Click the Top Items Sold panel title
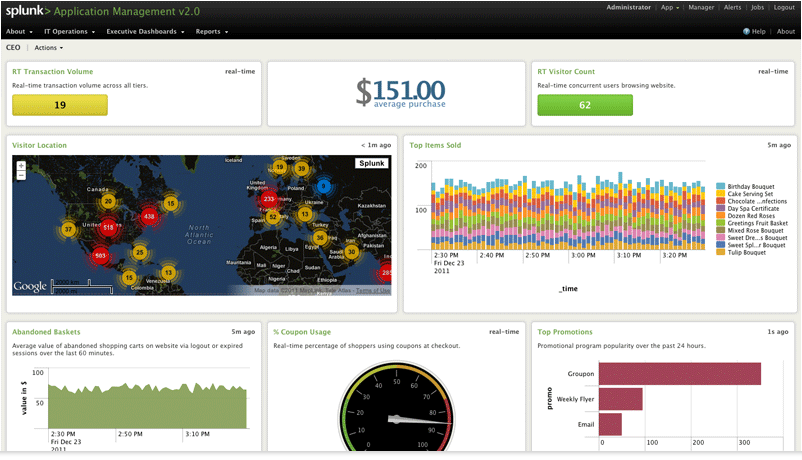The height and width of the screenshot is (460, 802). pos(435,145)
